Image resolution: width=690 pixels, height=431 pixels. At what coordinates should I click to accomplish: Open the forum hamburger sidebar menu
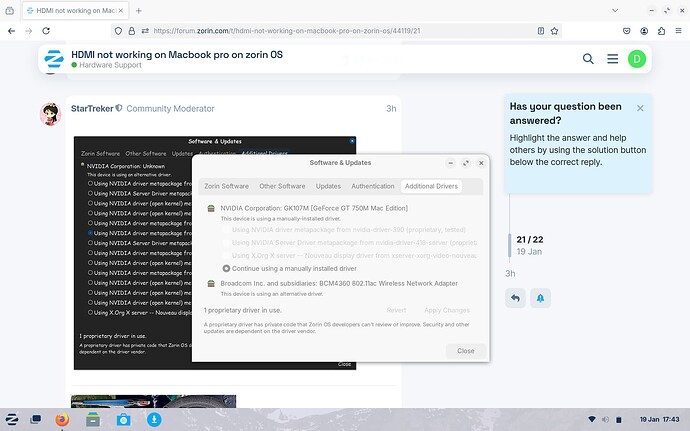point(613,59)
